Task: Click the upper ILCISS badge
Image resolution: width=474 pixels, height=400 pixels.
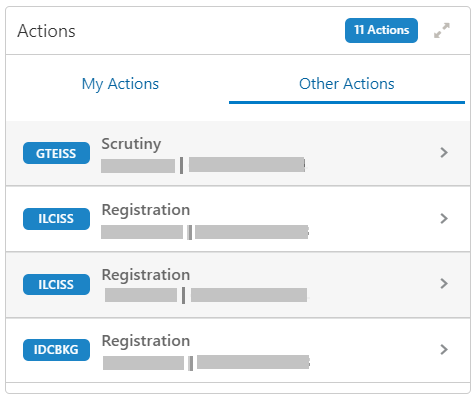Action: pos(56,219)
